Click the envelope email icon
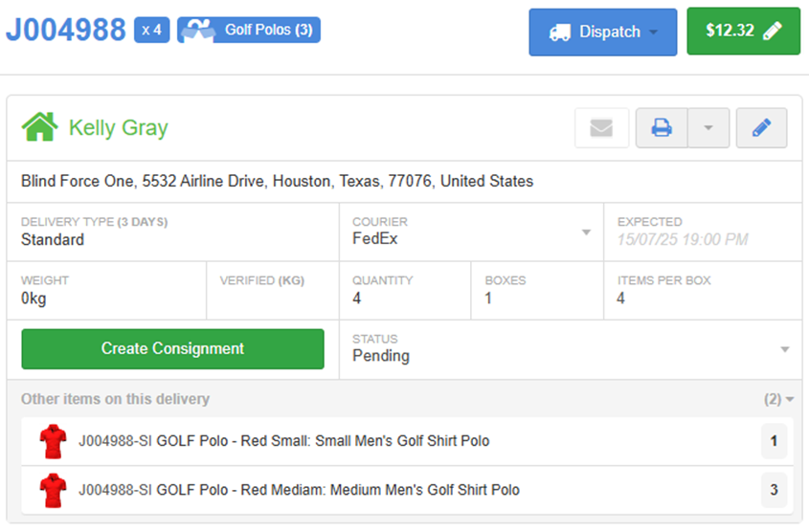Image resolution: width=809 pixels, height=532 pixels. [x=601, y=128]
